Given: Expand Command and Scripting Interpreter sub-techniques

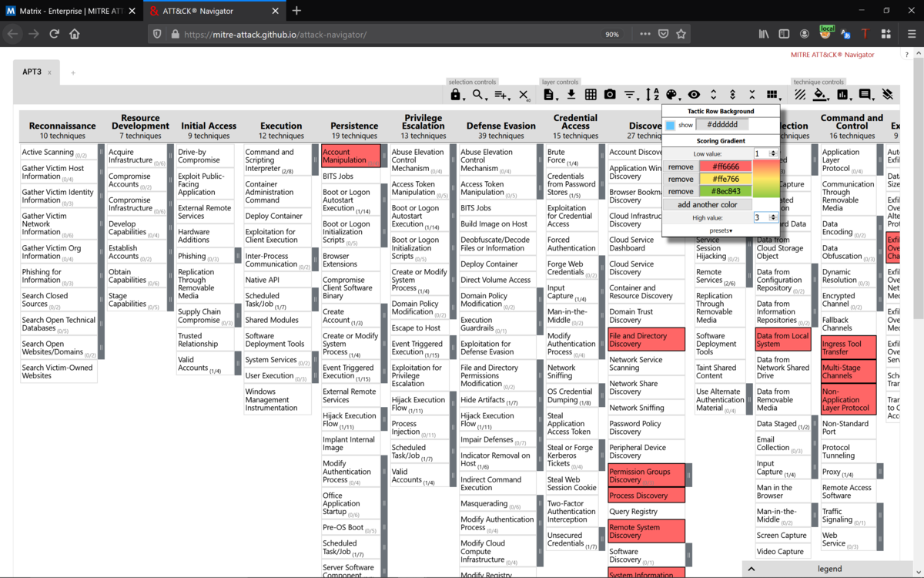Looking at the screenshot, I should (315, 160).
